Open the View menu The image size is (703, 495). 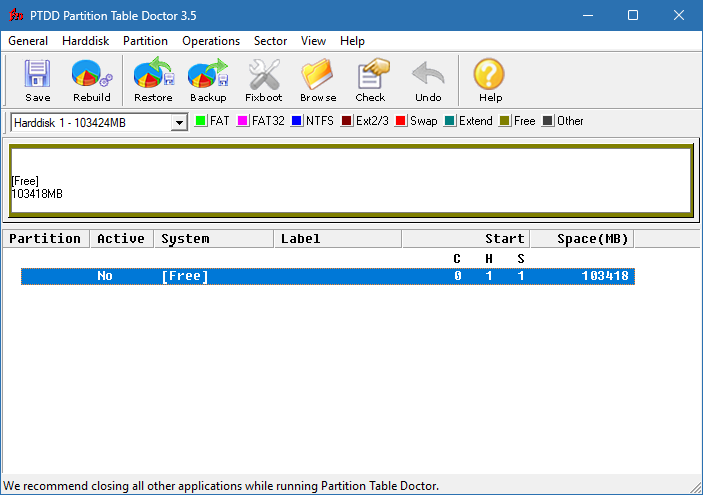(x=313, y=41)
